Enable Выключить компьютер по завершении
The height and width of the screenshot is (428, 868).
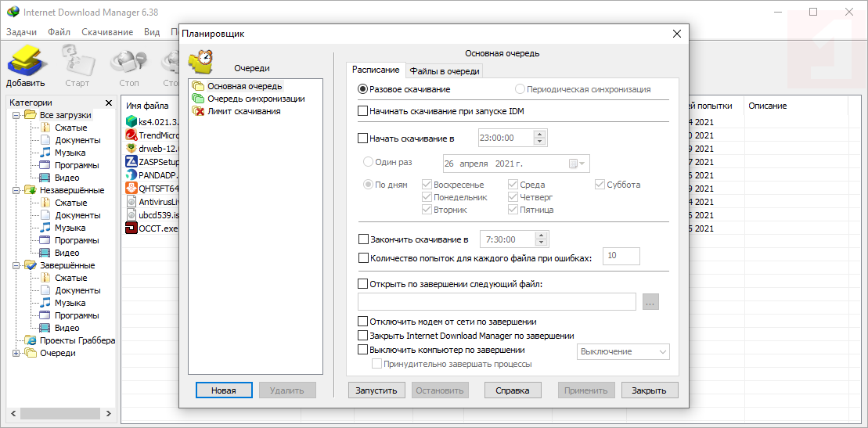tap(362, 350)
